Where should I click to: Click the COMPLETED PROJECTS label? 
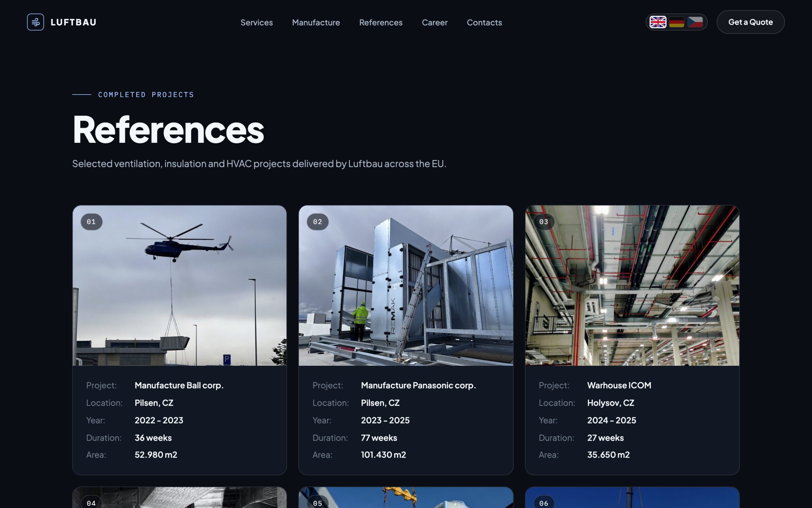pos(146,95)
